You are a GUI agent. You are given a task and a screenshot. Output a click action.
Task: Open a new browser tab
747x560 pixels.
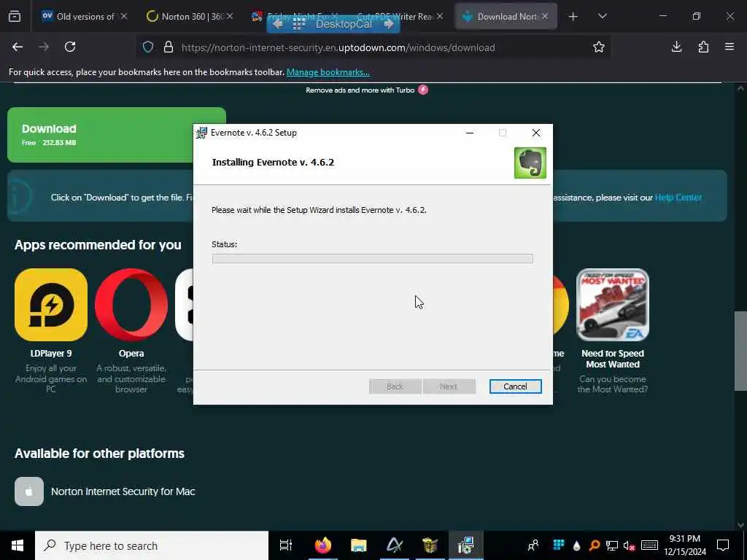[573, 17]
